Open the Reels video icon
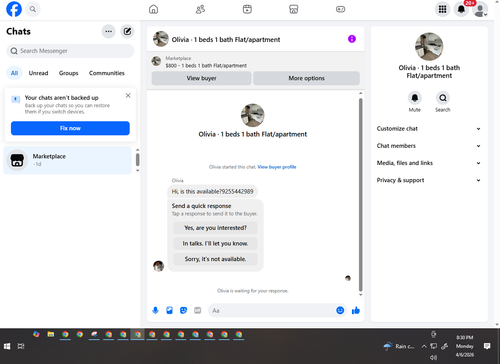This screenshot has height=364, width=500. pos(247,9)
